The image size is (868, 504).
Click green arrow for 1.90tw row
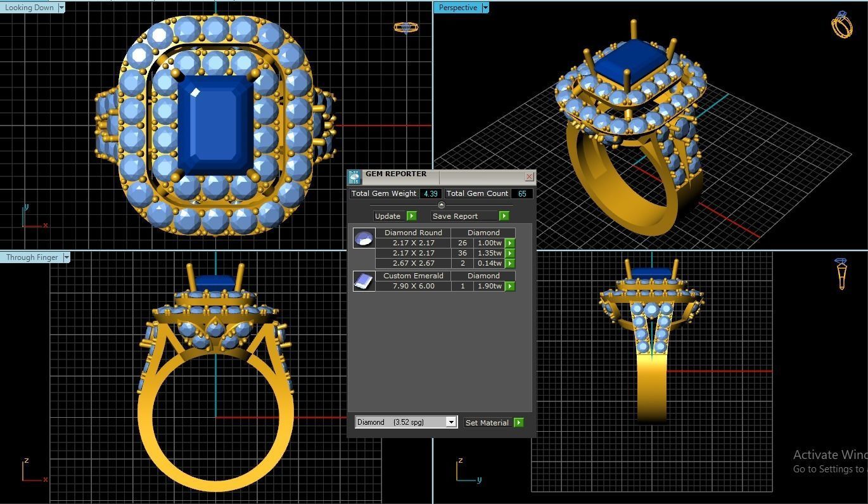pyautogui.click(x=509, y=286)
